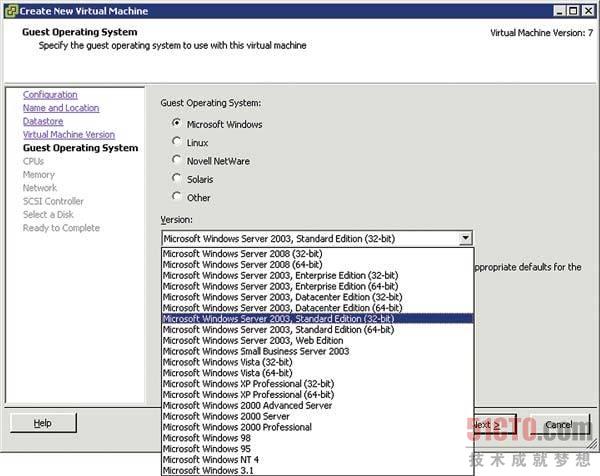Choose Microsoft Windows 95 from list
Viewport: 600px width, 476px height.
click(x=317, y=448)
